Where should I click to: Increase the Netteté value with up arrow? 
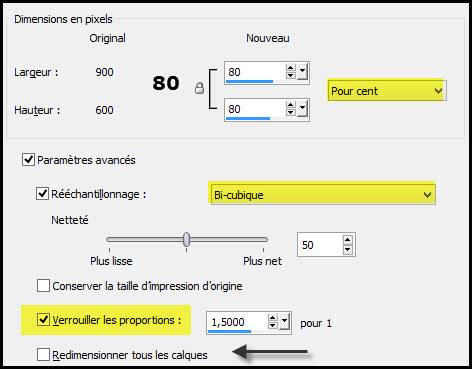[x=348, y=240]
